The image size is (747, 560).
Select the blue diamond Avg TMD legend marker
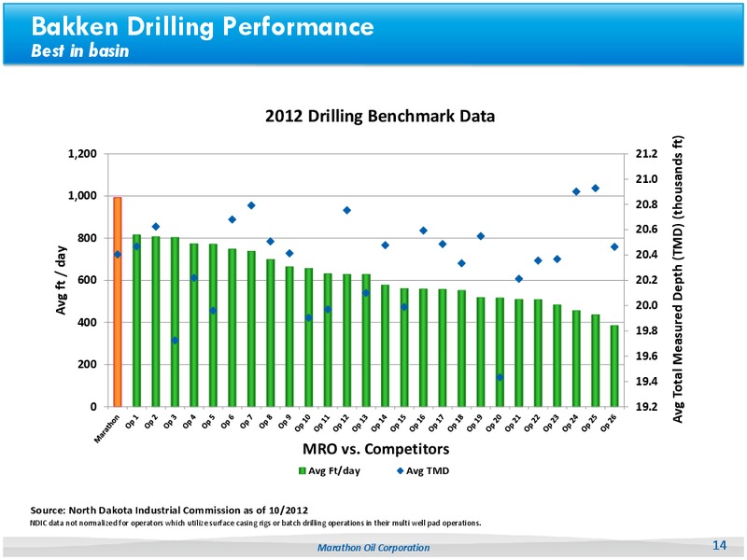tap(401, 471)
